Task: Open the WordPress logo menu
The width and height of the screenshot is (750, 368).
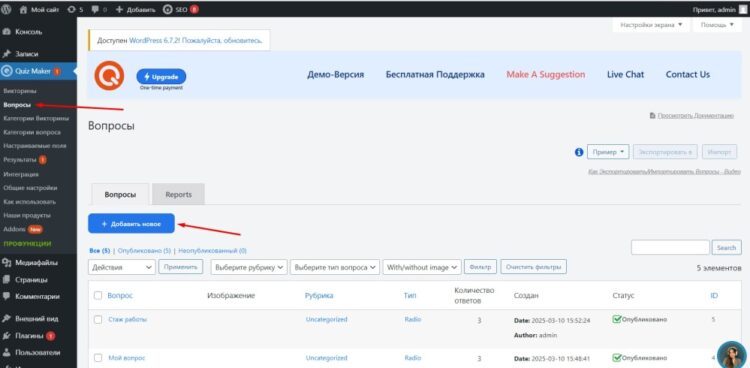Action: point(6,9)
